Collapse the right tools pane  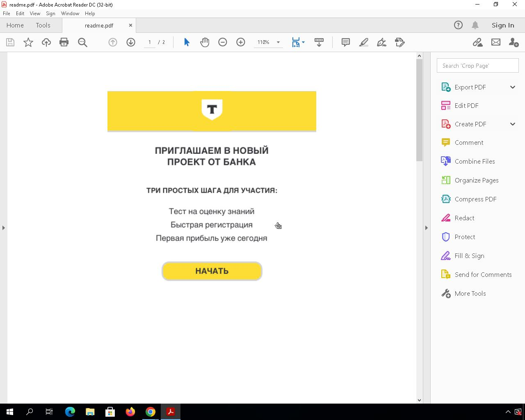point(426,228)
